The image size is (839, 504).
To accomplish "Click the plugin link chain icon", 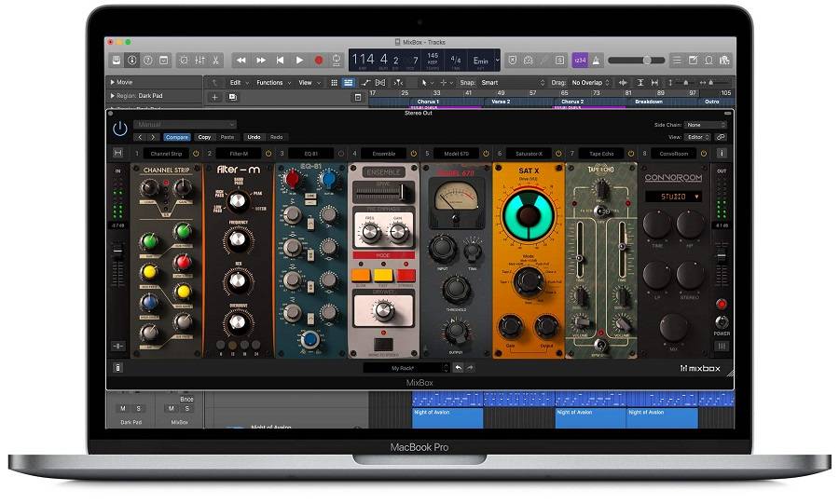I will (x=721, y=137).
